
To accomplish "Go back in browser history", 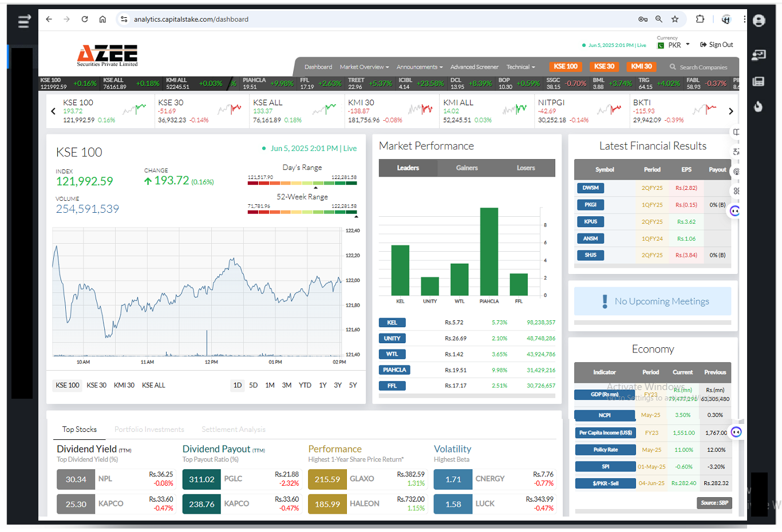I will [49, 19].
